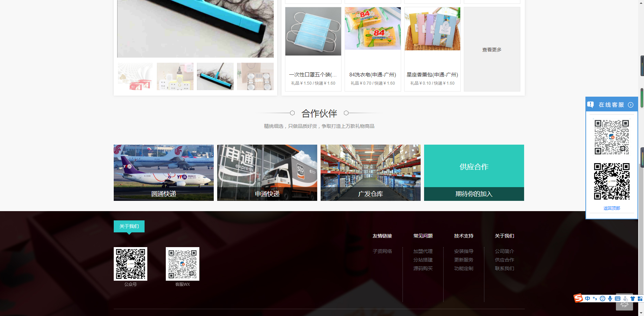Open the 圆通快递 partner card
The height and width of the screenshot is (316, 644).
pyautogui.click(x=164, y=173)
